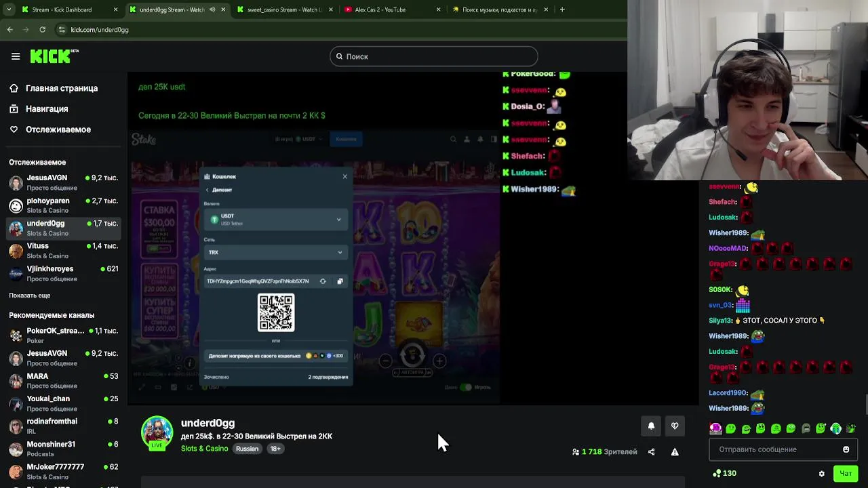The image size is (868, 488).
Task: Open the Stake user profile icon
Action: (467, 139)
